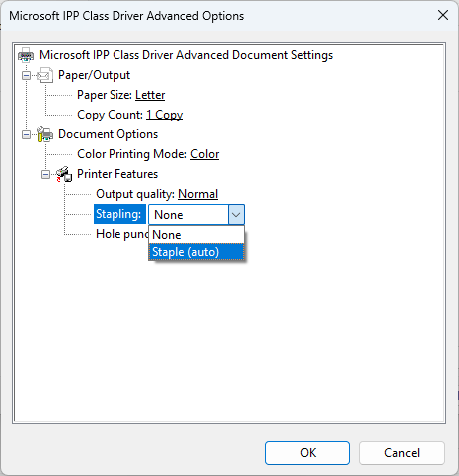Click the Letter paper size value
Screen dimensions: 459x476
[150, 95]
